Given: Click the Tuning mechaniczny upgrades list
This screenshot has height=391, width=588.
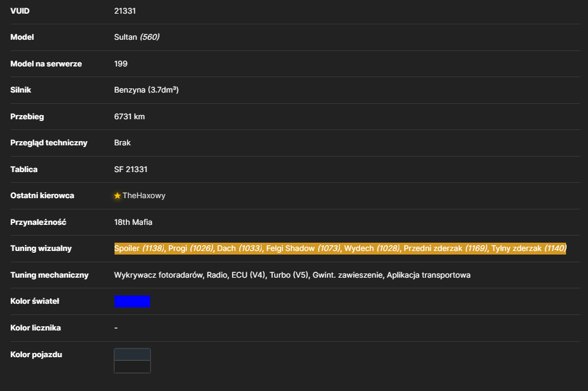Looking at the screenshot, I should 292,275.
